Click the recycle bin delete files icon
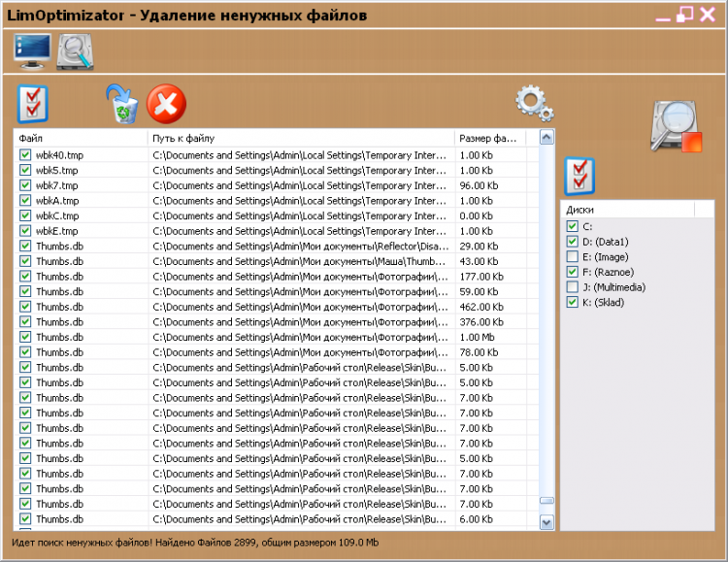This screenshot has width=728, height=562. click(122, 104)
